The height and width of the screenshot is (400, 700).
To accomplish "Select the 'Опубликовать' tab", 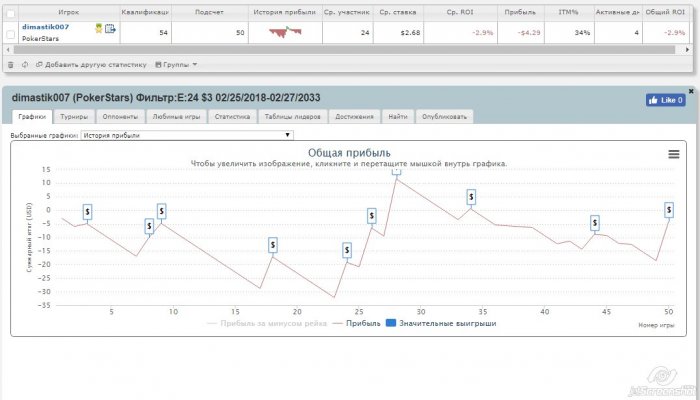I will tap(444, 117).
